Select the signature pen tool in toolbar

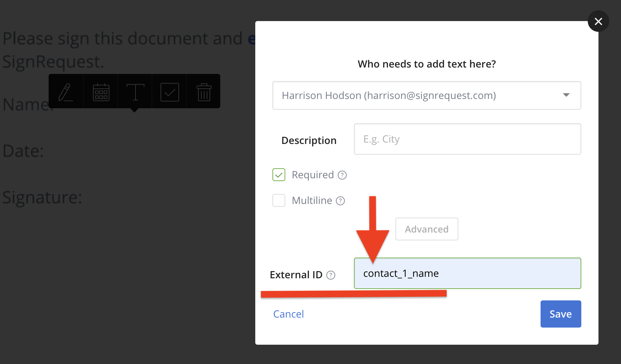point(66,92)
